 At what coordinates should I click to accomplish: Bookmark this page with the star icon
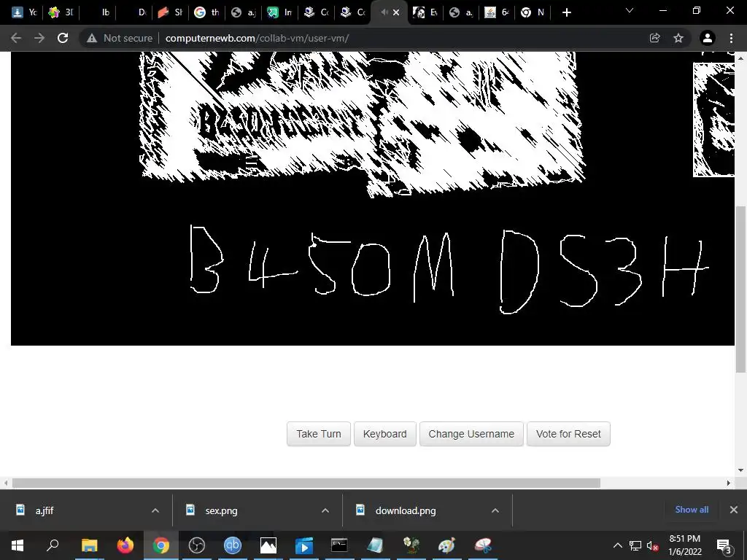coord(678,38)
